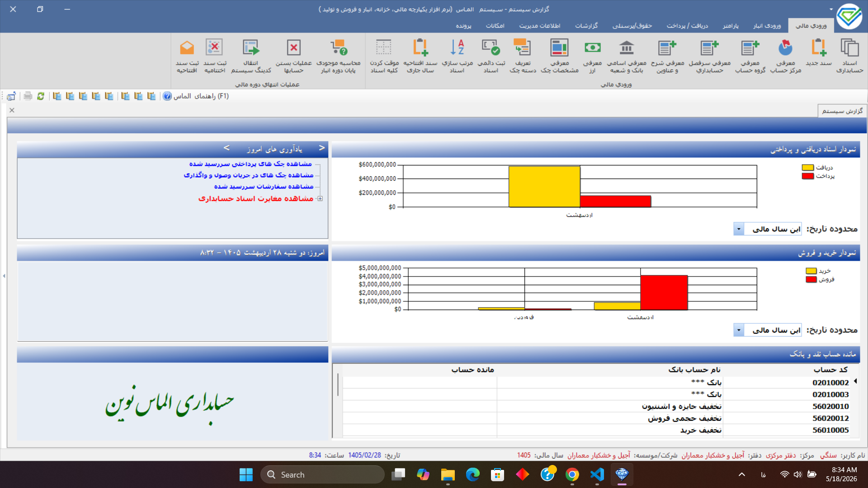Open مشاهده چک های پرداختی سررسید شده
Viewport: 868px width, 488px height.
(250, 164)
